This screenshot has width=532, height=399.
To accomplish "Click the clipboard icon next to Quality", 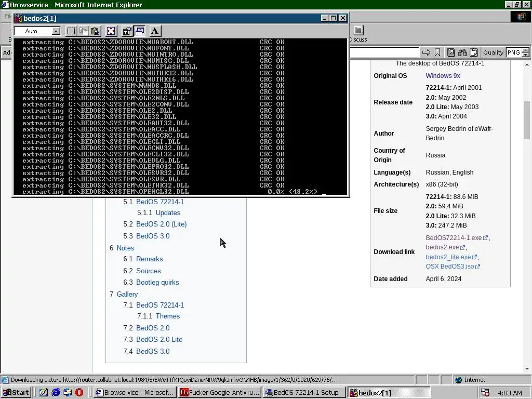I will 474,52.
